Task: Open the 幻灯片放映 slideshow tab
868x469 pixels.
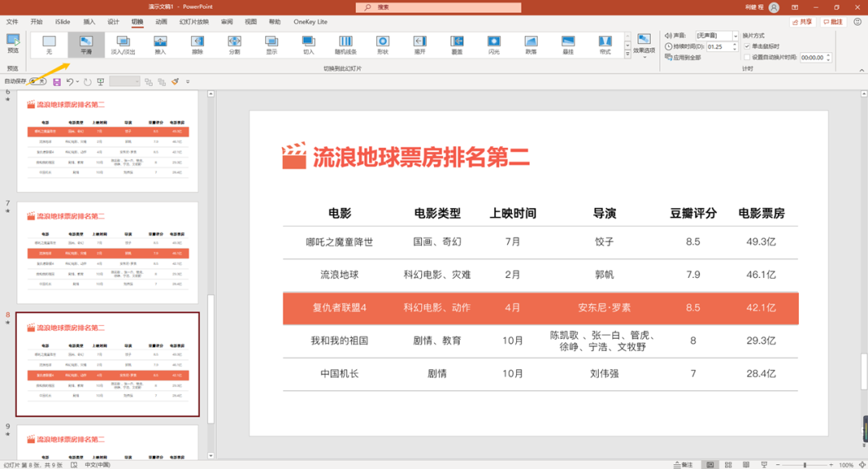Action: 194,22
